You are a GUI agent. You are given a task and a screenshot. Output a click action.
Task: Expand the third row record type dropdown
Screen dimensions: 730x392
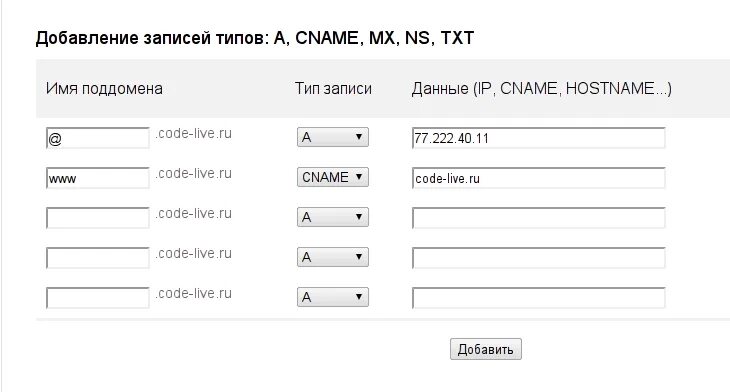[x=333, y=217]
